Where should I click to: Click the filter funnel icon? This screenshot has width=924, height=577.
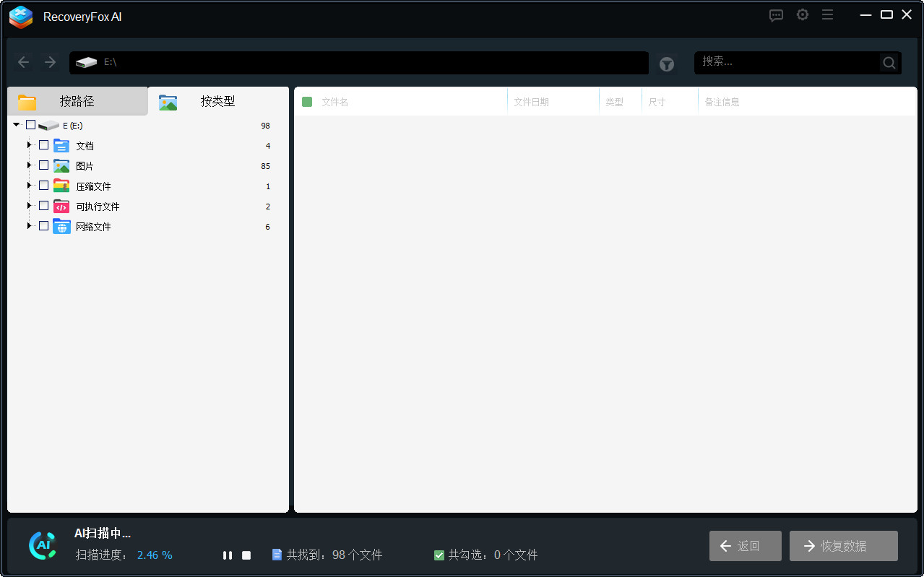click(666, 64)
